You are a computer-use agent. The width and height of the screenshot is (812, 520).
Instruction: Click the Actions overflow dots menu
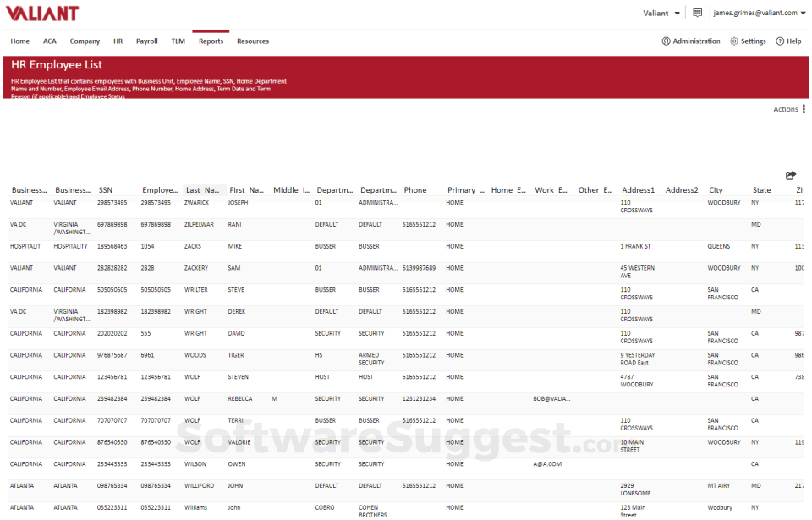tap(804, 108)
